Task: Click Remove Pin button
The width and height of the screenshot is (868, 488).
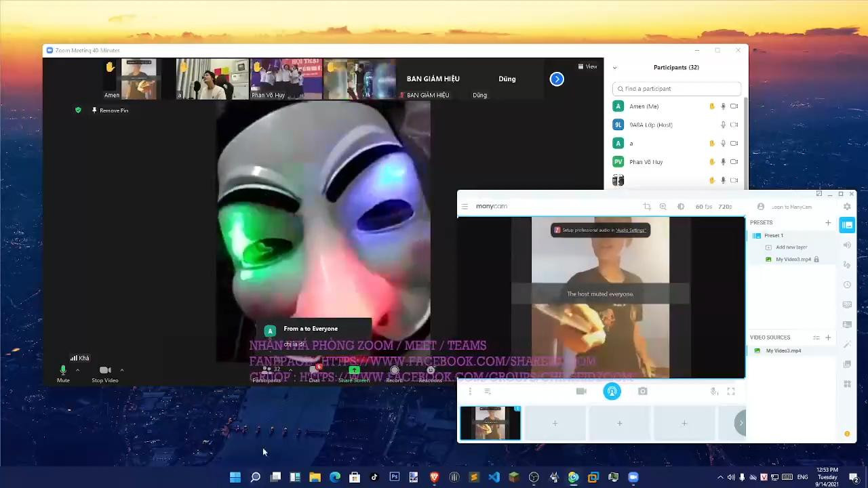Action: 110,110
